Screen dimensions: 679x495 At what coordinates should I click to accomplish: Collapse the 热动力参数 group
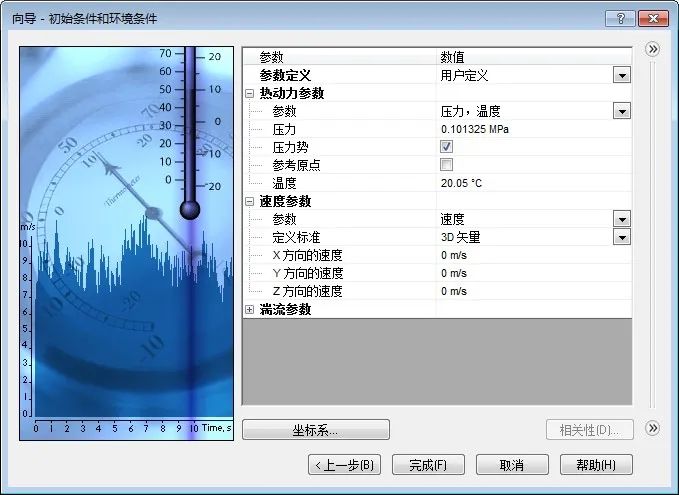(x=250, y=93)
